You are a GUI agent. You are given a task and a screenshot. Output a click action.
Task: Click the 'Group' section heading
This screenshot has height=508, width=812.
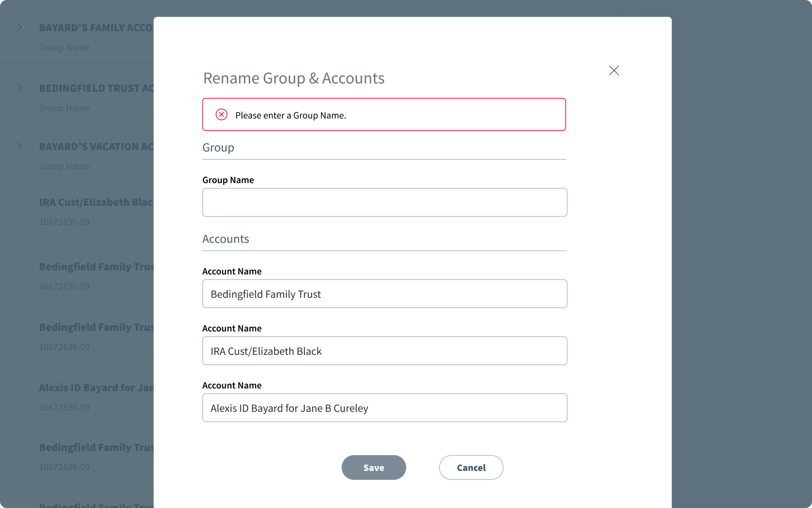[x=218, y=148]
